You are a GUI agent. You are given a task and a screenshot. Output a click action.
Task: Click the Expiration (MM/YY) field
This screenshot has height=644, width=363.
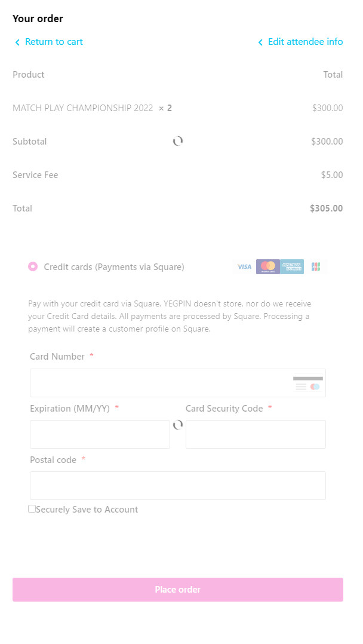[x=100, y=434]
